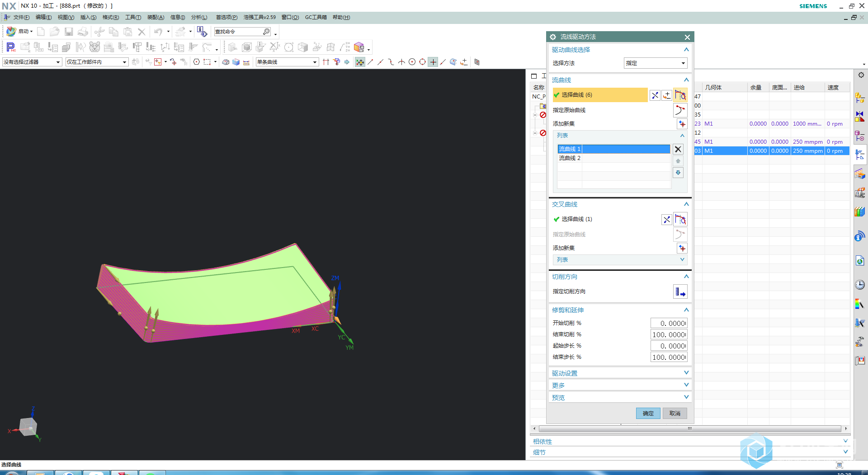This screenshot has height=475, width=868.
Task: Open the 单条曲线 curve rule dropdown
Action: pyautogui.click(x=287, y=62)
